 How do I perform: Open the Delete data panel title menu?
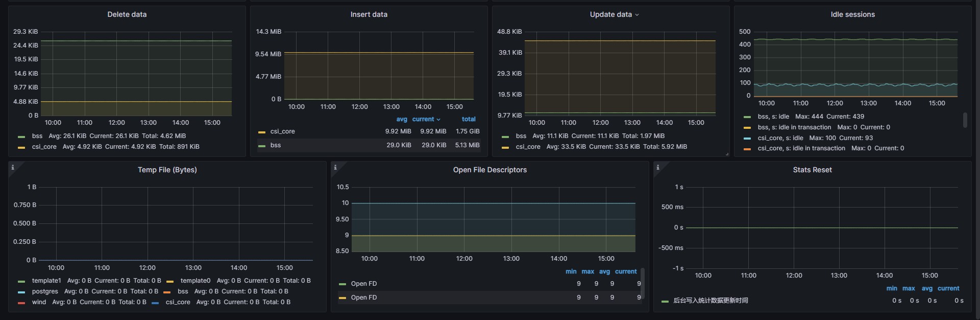click(127, 14)
